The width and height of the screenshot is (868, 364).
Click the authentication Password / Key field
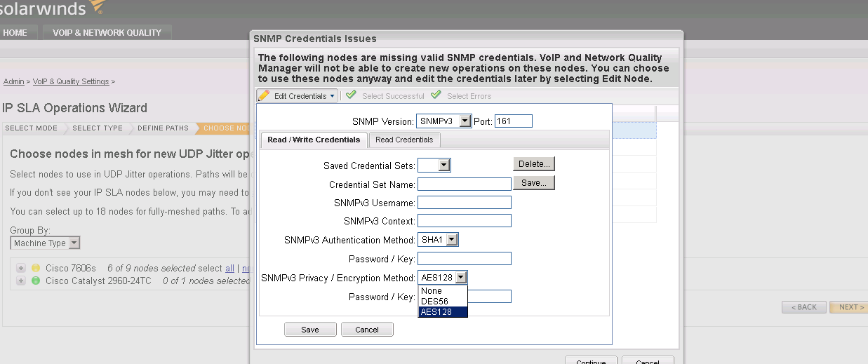click(465, 258)
